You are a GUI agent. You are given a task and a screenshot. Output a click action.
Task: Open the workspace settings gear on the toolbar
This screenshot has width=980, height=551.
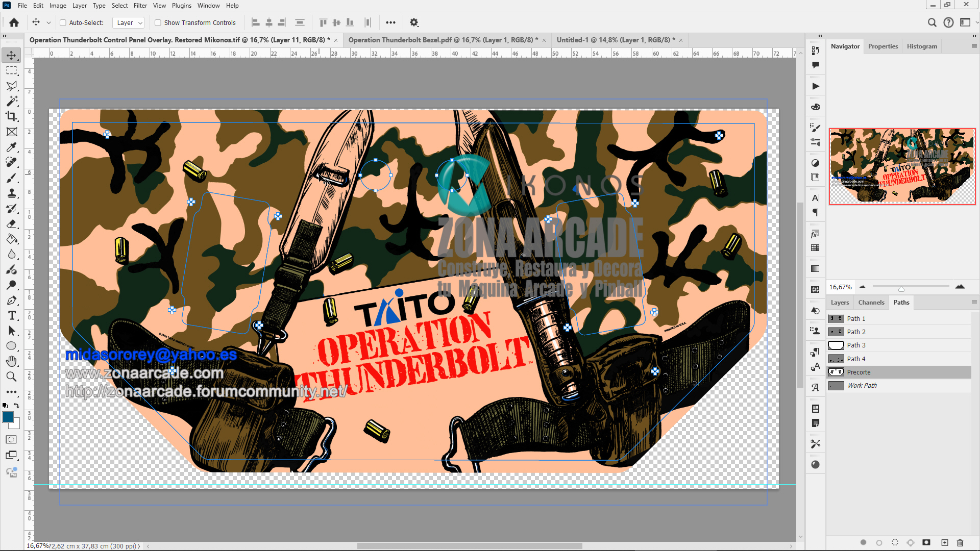click(414, 22)
